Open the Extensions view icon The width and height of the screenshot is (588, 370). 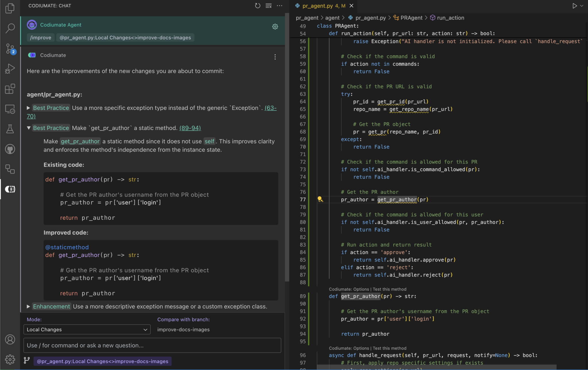(10, 89)
